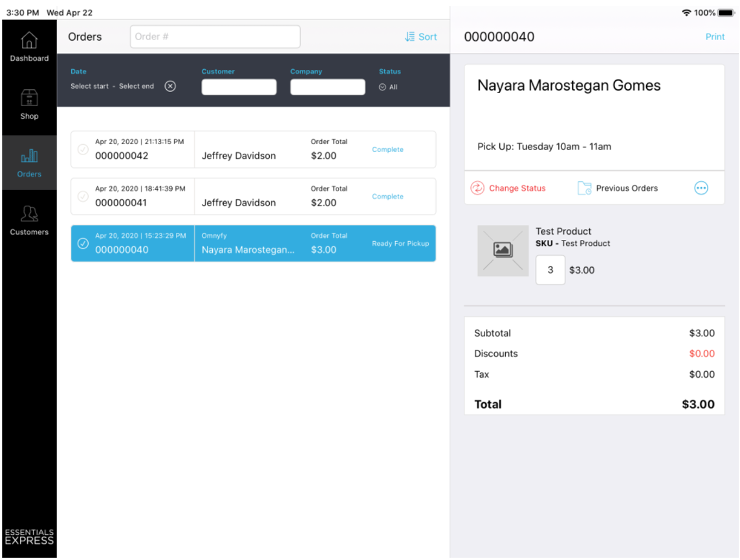740x560 pixels.
Task: Check the battery status icon
Action: click(x=726, y=13)
